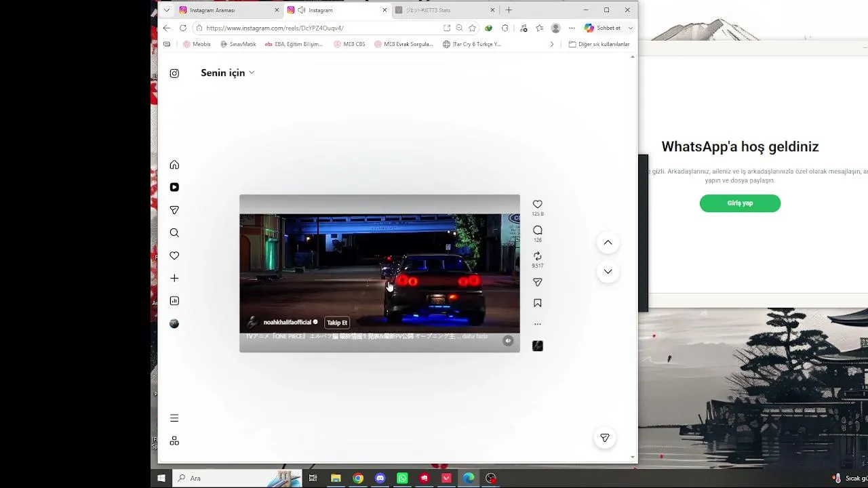Viewport: 868px width, 488px height.
Task: Open the reel's audio thumbnail
Action: 538,346
